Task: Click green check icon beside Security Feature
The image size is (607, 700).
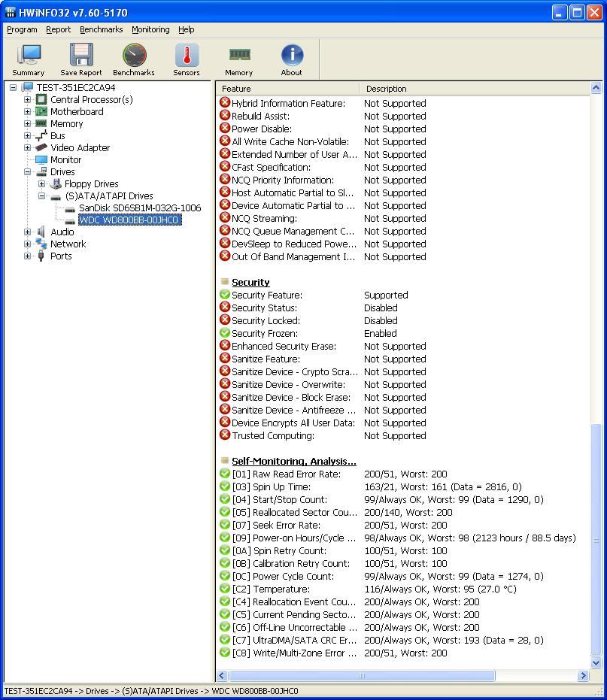Action: [x=225, y=295]
